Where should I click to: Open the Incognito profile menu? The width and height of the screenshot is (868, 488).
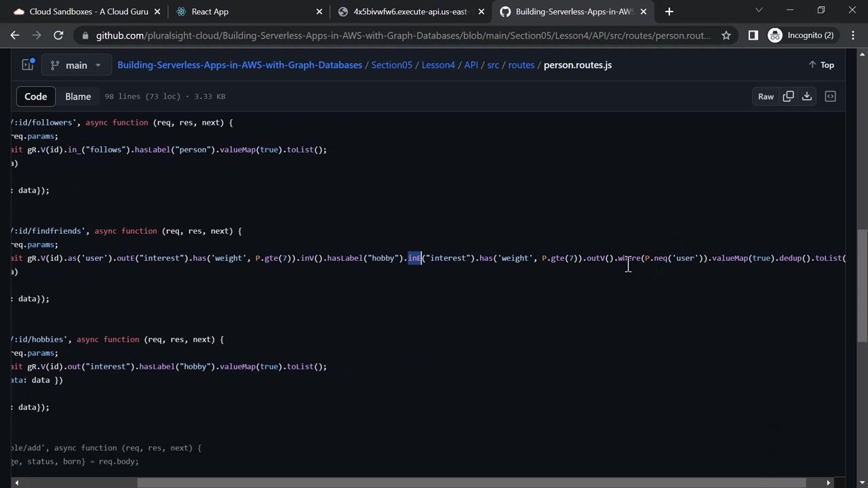click(x=801, y=35)
